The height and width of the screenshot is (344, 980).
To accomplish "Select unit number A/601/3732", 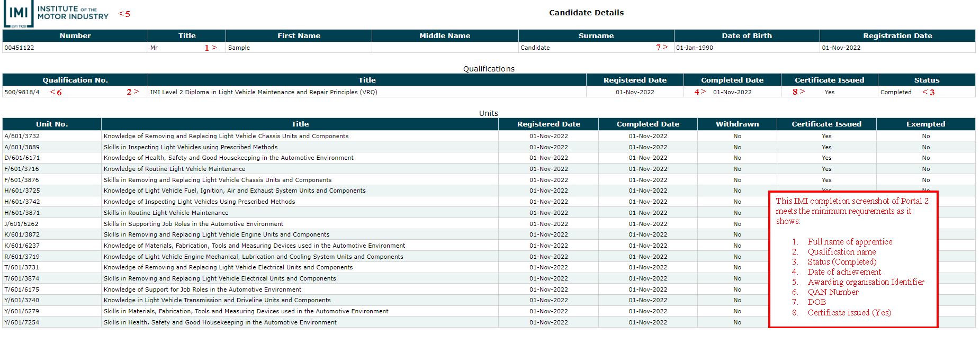I will tap(22, 136).
